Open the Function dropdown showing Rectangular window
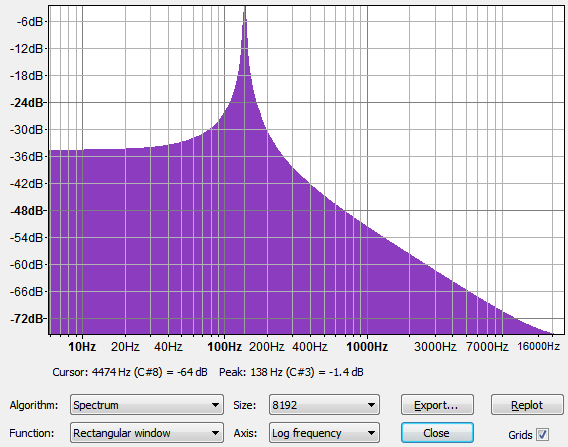 [x=147, y=433]
